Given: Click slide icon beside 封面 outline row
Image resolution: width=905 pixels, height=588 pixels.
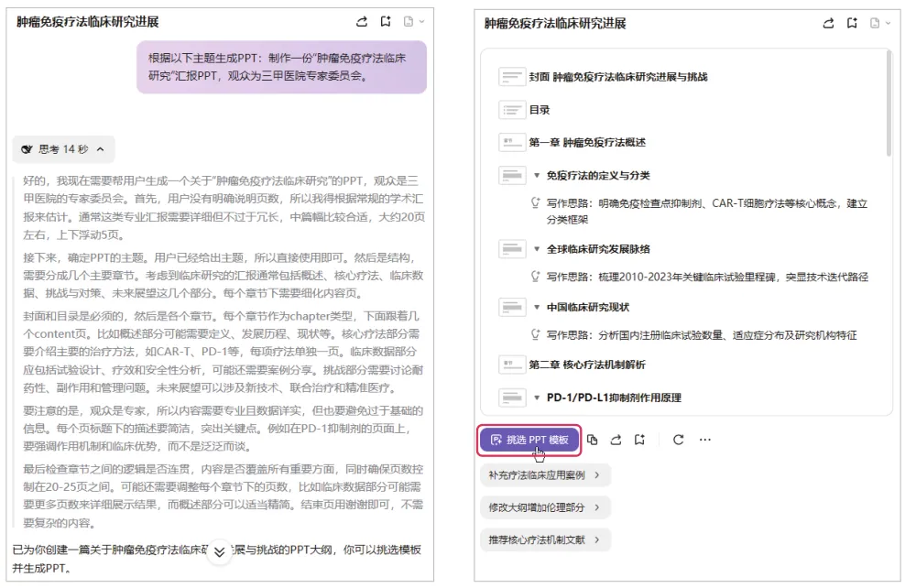Looking at the screenshot, I should click(x=511, y=77).
